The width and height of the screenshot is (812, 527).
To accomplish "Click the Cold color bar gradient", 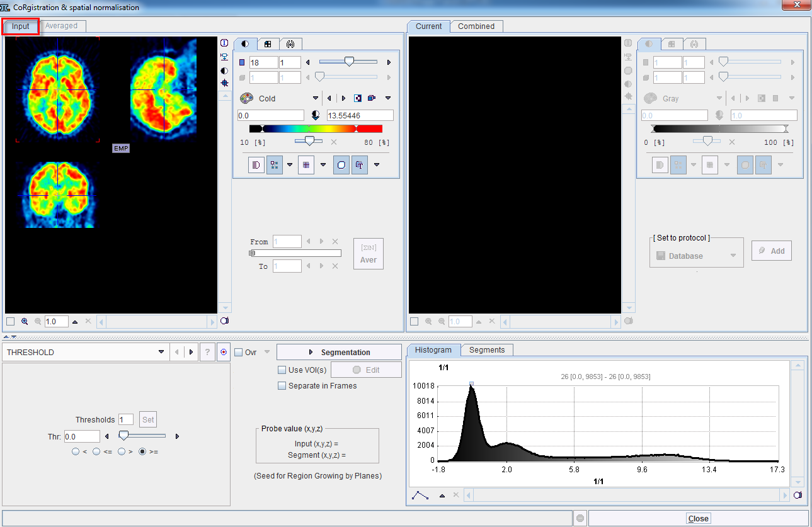I will pos(316,128).
